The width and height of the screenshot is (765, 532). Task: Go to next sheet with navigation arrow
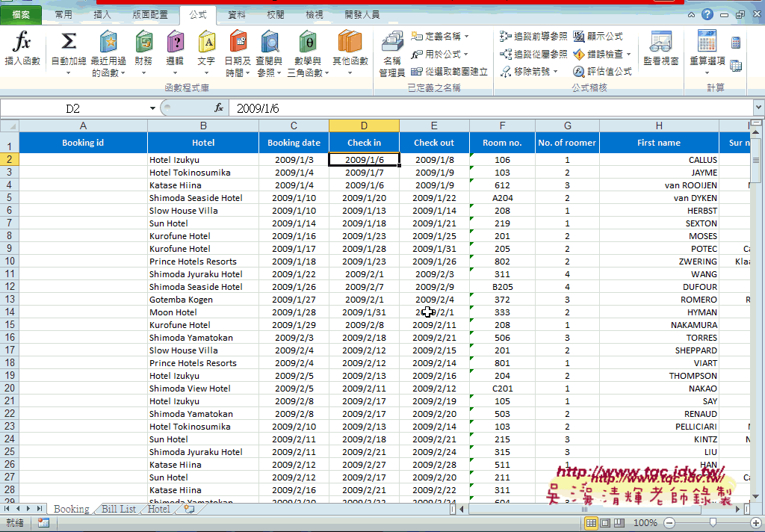click(x=28, y=509)
